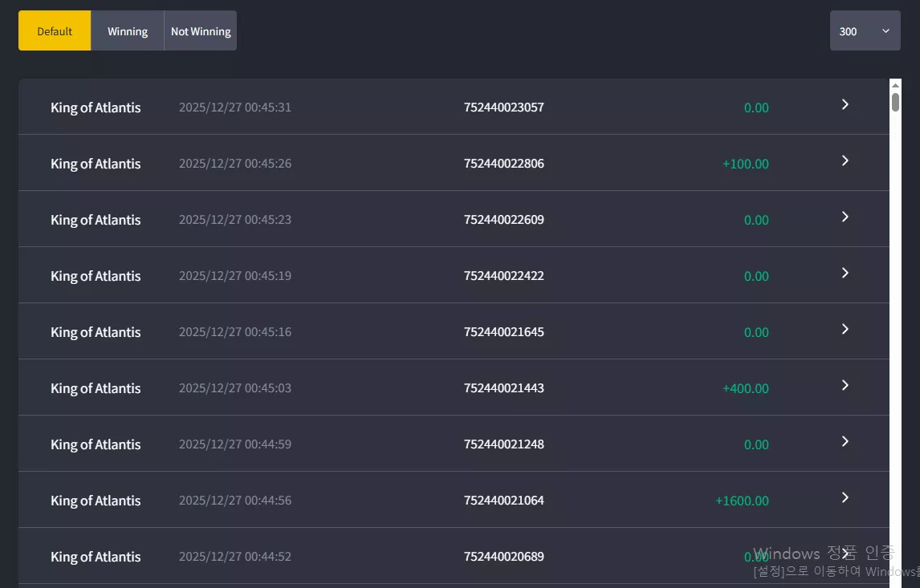920x588 pixels.
Task: Expand chevron on the 00:45:23 entry
Action: 845,217
